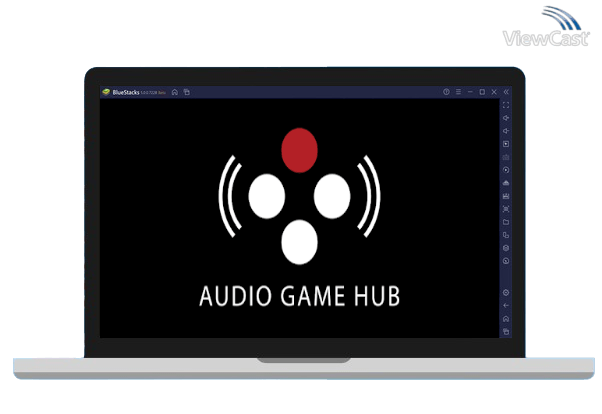Viewport: 602px width, 414px height.
Task: Click the play-in-square sidebar icon
Action: (506, 144)
